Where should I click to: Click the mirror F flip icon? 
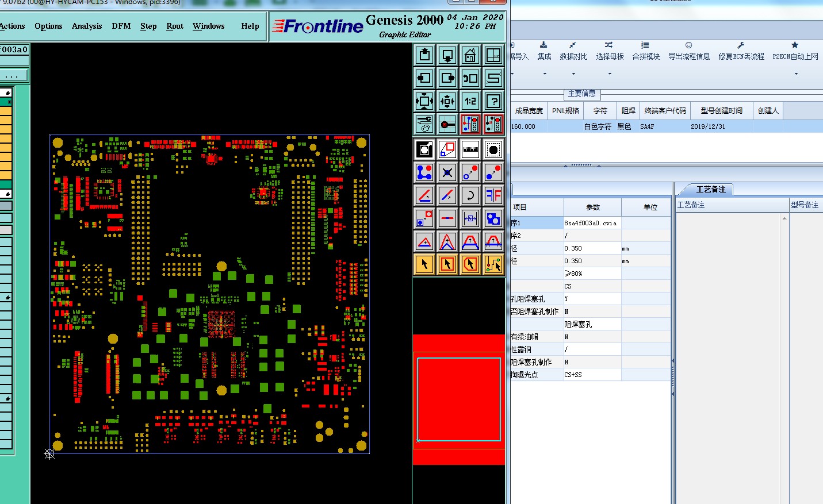coord(493,195)
